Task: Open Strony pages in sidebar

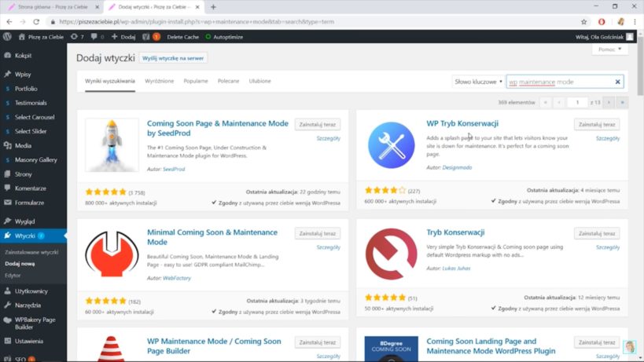Action: click(x=23, y=174)
